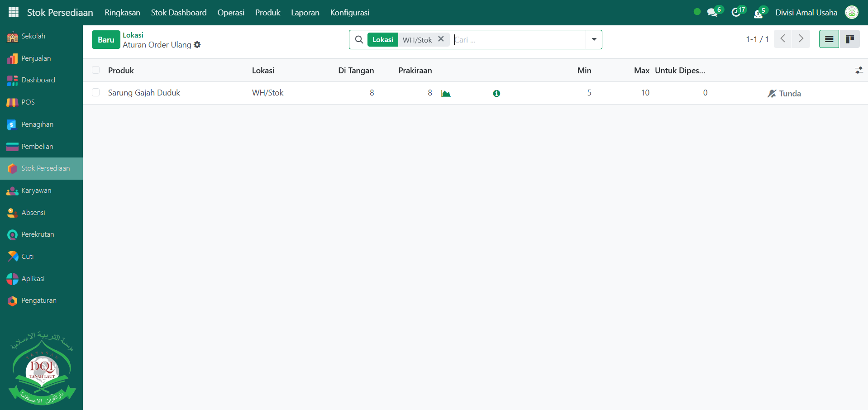Open the Konfigurasi menu
The image size is (868, 410).
point(349,13)
